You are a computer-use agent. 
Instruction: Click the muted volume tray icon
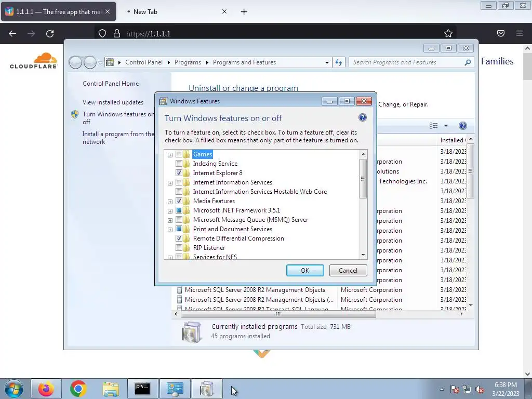tap(480, 389)
